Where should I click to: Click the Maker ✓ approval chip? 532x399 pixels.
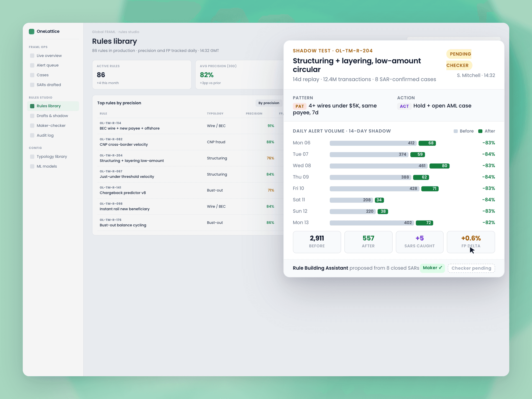pos(433,268)
